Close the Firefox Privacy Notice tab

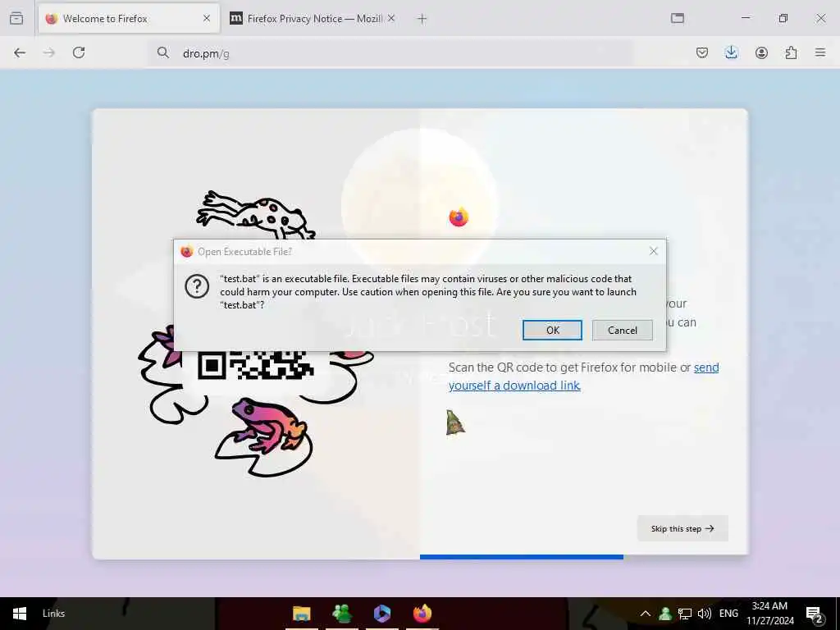pos(391,18)
